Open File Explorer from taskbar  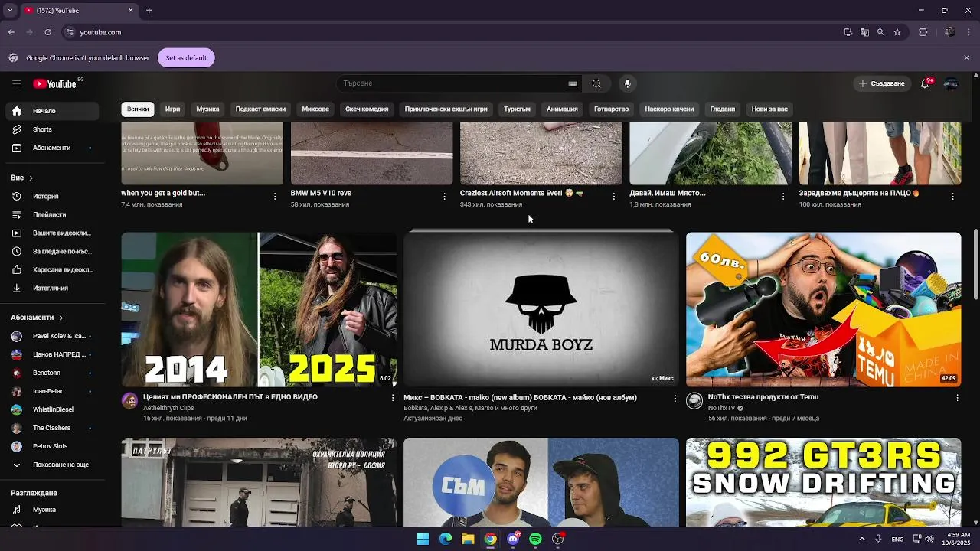click(468, 539)
